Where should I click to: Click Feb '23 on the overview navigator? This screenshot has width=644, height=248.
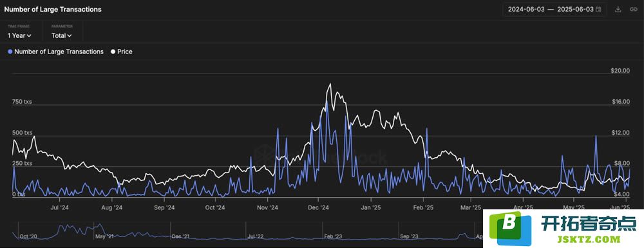333,236
